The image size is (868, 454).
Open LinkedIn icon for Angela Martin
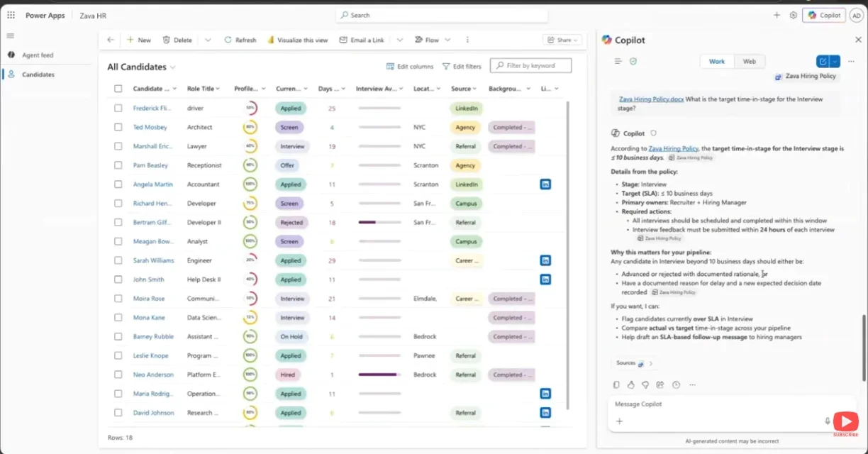545,184
